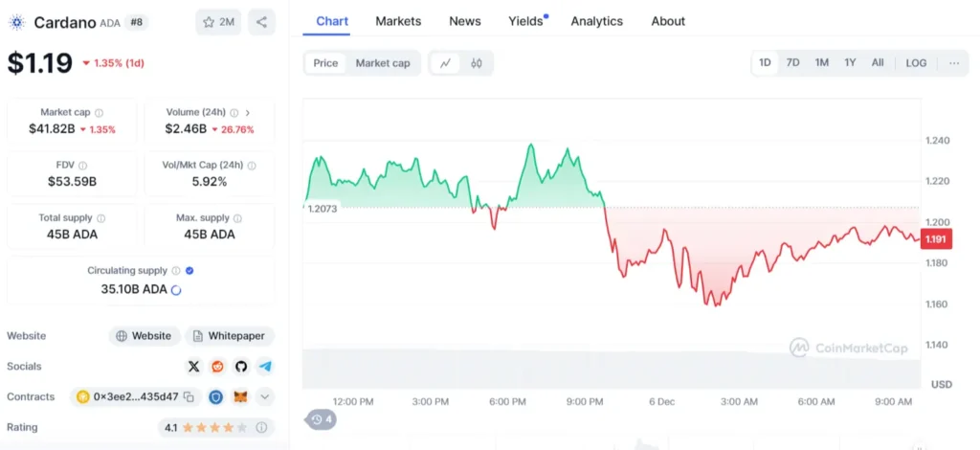The width and height of the screenshot is (980, 450).
Task: Click Vol/Mkt Cap (24h) info icon
Action: pyautogui.click(x=252, y=166)
